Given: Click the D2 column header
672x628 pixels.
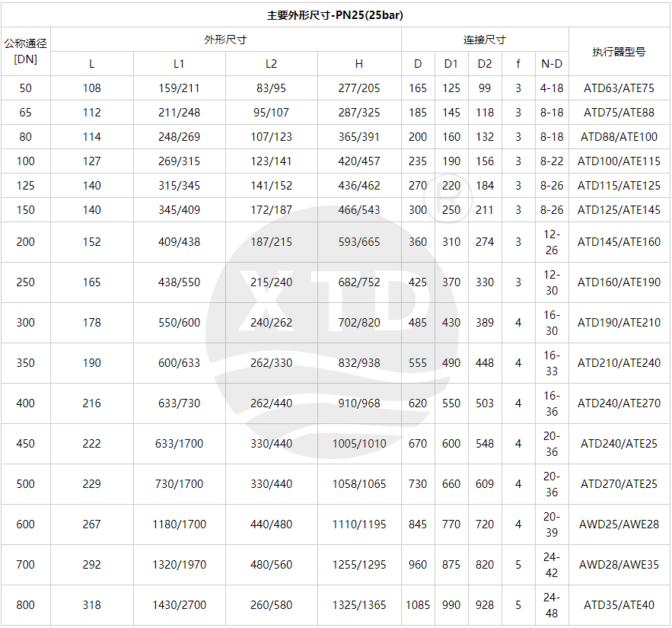Looking at the screenshot, I should pyautogui.click(x=485, y=64).
